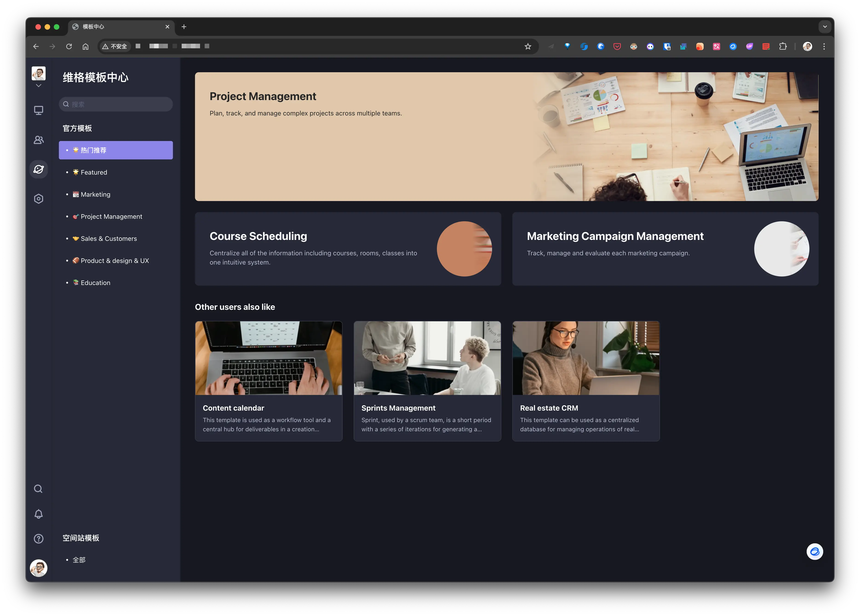Open Chrome three-dot menu
This screenshot has height=616, width=860.
click(824, 46)
